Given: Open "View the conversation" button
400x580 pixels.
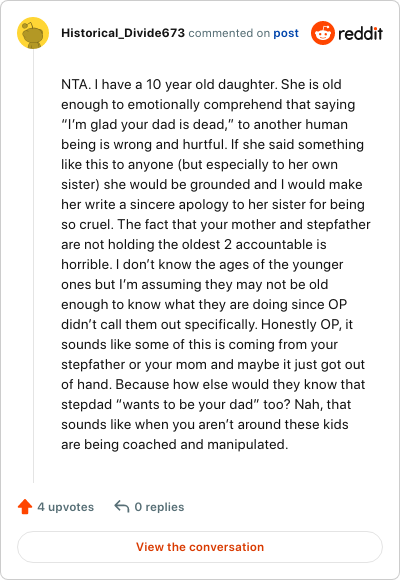Looking at the screenshot, I should click(x=200, y=547).
